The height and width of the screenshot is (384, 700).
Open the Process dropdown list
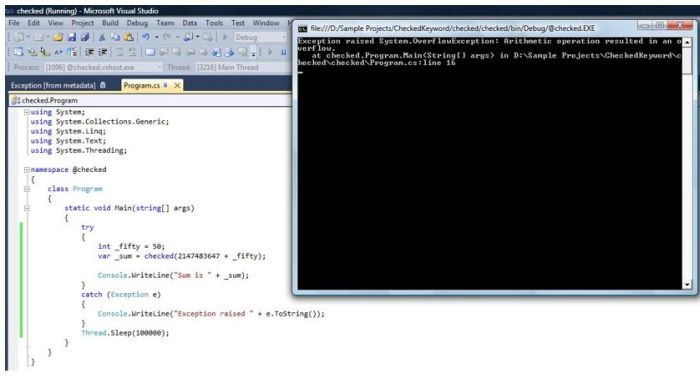[x=104, y=67]
